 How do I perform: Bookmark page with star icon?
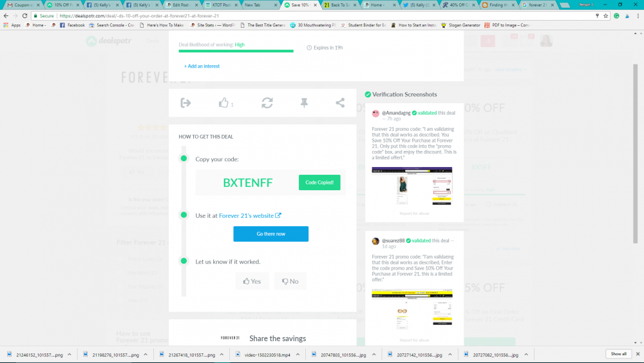(x=605, y=15)
